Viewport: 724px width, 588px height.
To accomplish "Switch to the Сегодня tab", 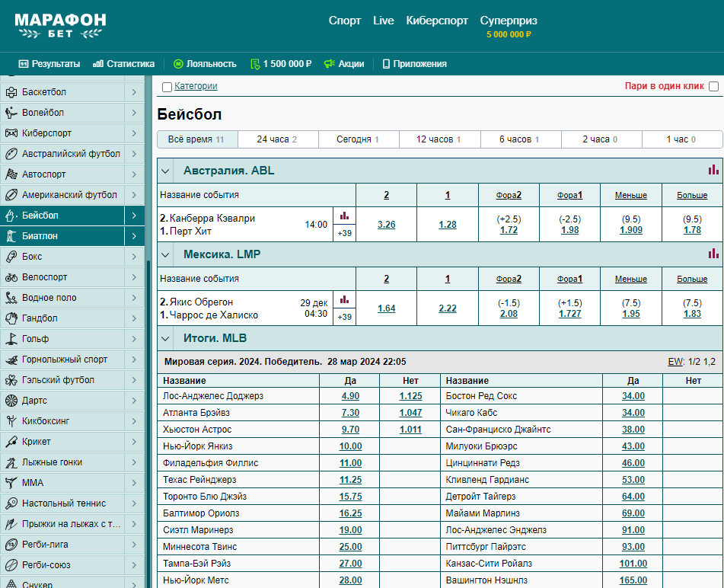I will click(359, 139).
